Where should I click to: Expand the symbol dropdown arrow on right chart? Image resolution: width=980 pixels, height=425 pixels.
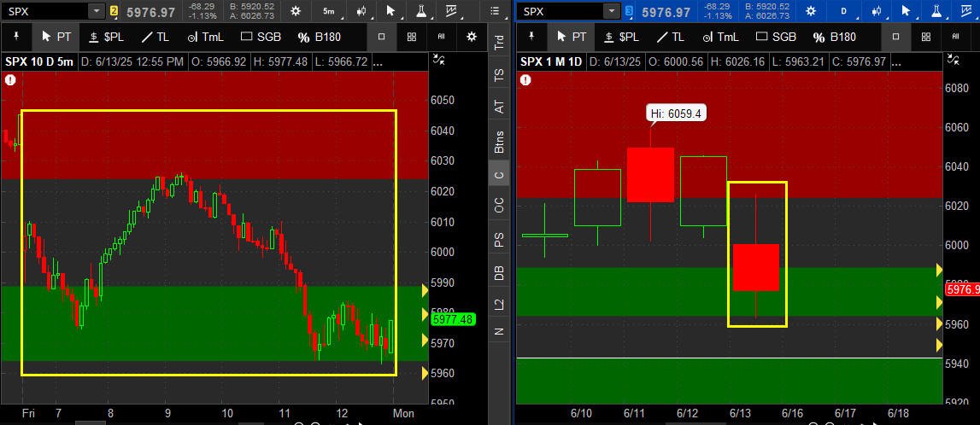click(x=612, y=10)
